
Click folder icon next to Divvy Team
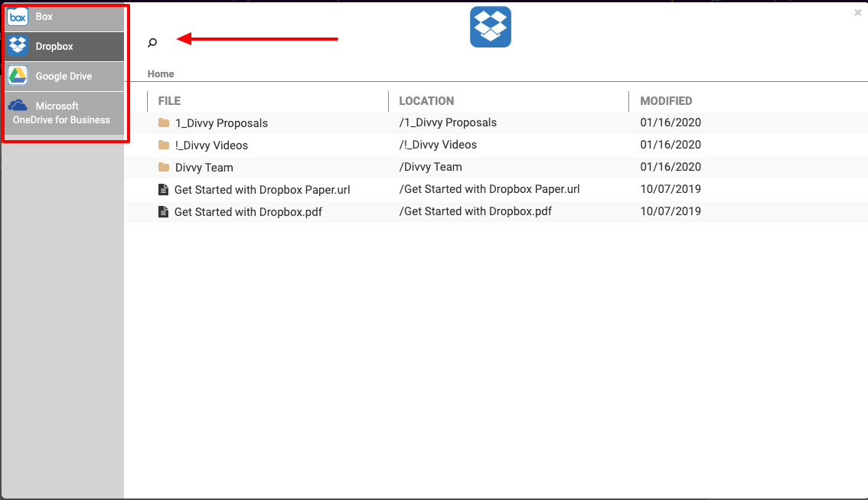(x=163, y=167)
